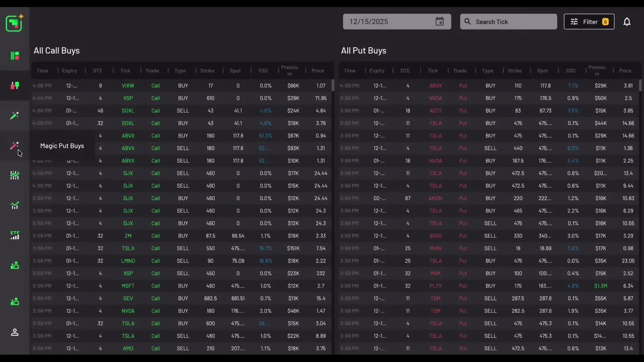
Task: Click the $93K premium value
Action: pos(293,148)
